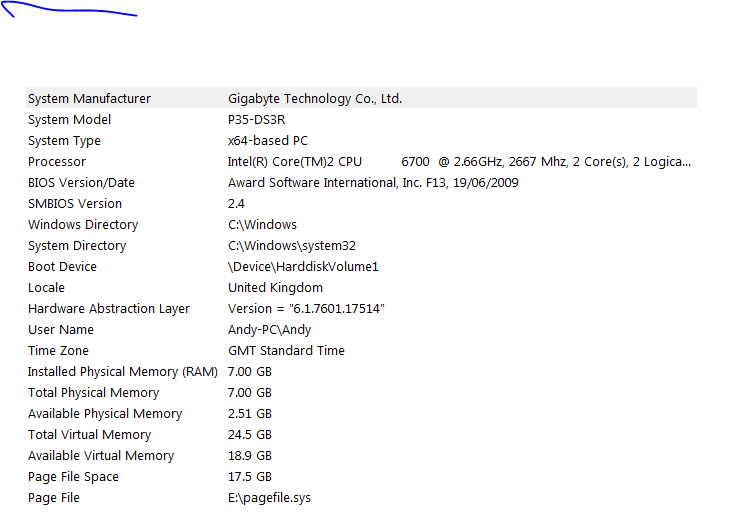Click Installed Physical Memory (RAM) row
This screenshot has width=745, height=528.
pos(123,372)
